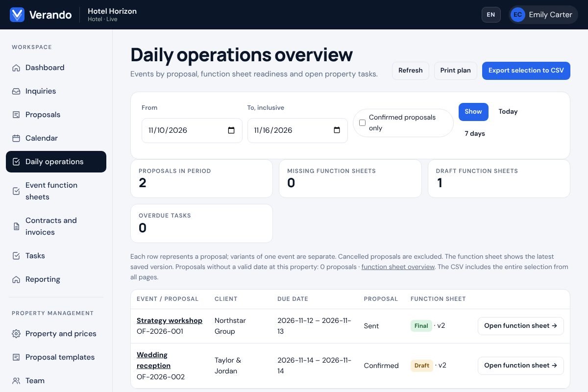Open the From date calendar picker
The height and width of the screenshot is (392, 588).
point(231,130)
